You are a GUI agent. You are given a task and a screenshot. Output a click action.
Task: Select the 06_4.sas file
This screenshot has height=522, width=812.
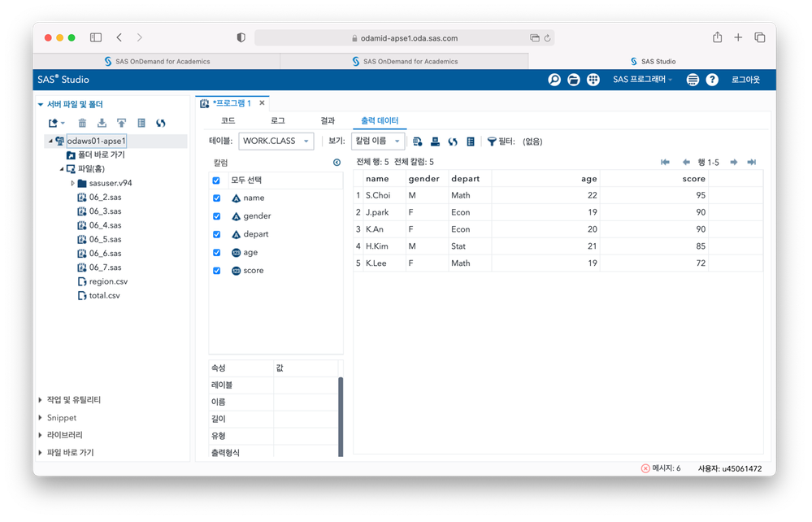click(105, 225)
